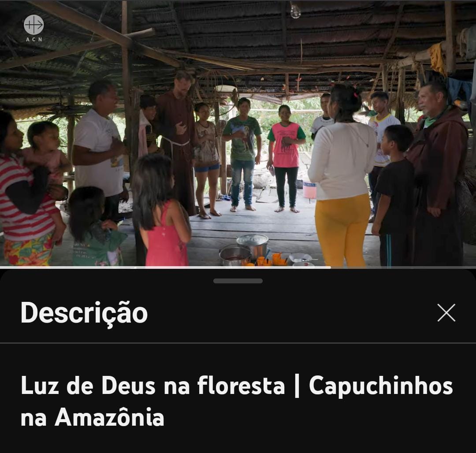Tap the cooking pots on the floor in video
Image resolution: width=476 pixels, height=453 pixels.
point(245,250)
